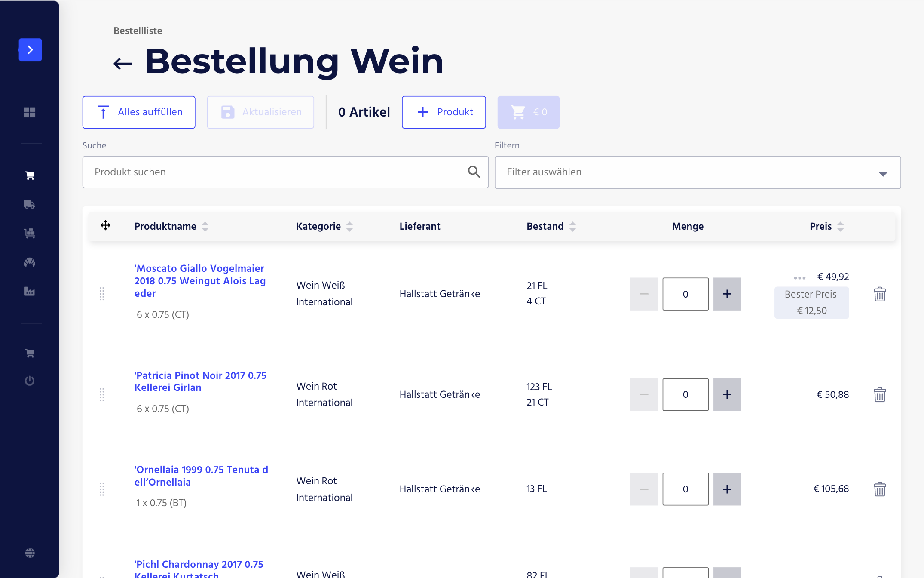Screen dimensions: 924x578
Task: Click the warehouse trolley icon in the sidebar
Action: 29,233
